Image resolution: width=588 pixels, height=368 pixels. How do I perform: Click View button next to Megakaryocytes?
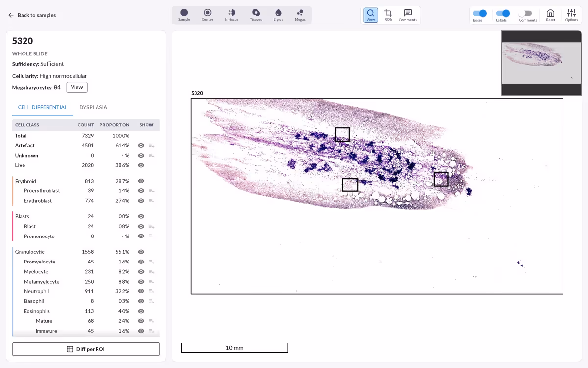point(77,87)
